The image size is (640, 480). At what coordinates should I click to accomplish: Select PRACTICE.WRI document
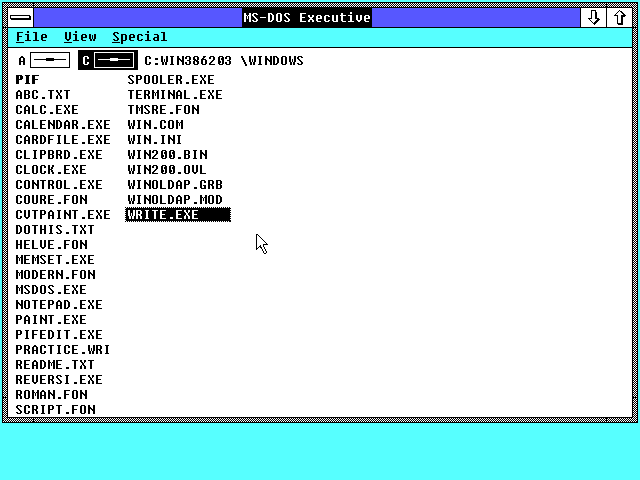(63, 350)
